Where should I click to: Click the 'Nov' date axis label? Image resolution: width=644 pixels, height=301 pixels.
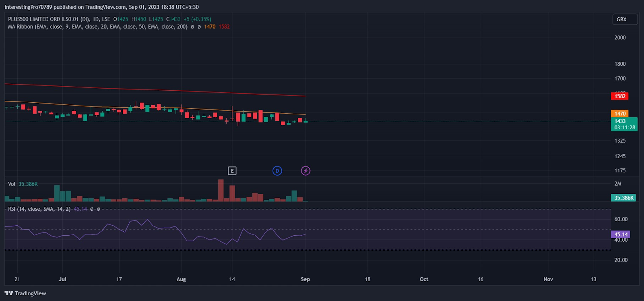(548, 279)
